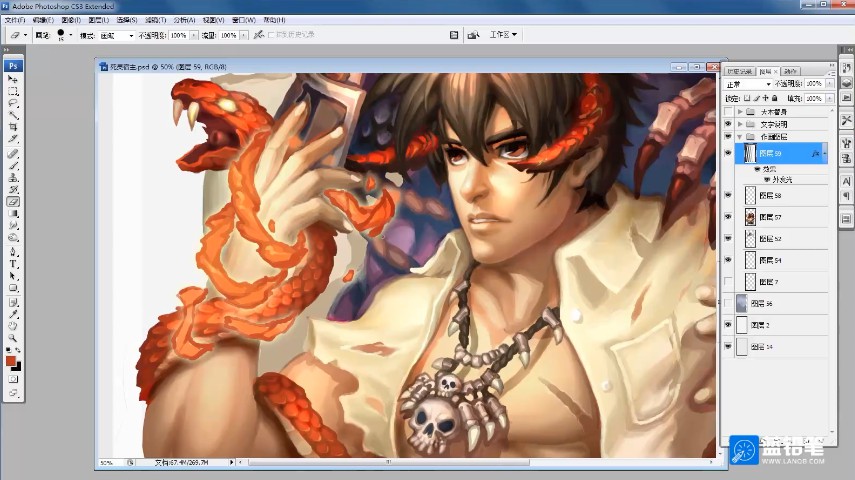Select the Magic Wand tool
This screenshot has height=480, width=855.
[13, 115]
